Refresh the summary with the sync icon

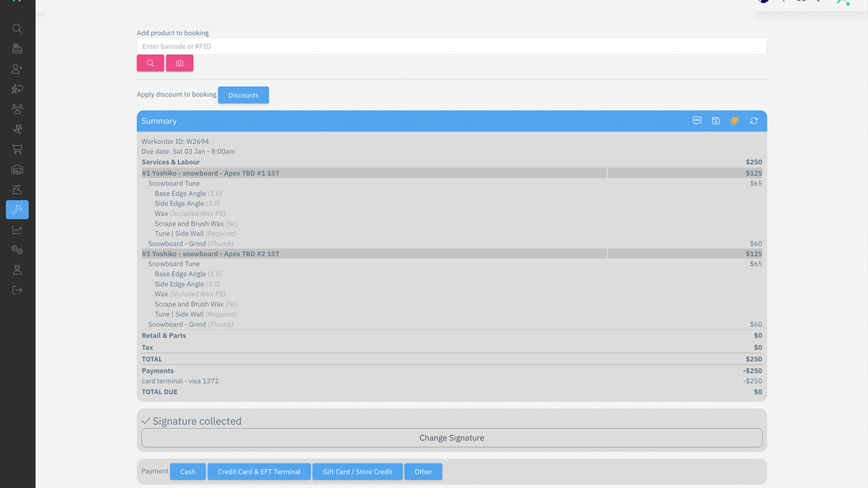754,121
